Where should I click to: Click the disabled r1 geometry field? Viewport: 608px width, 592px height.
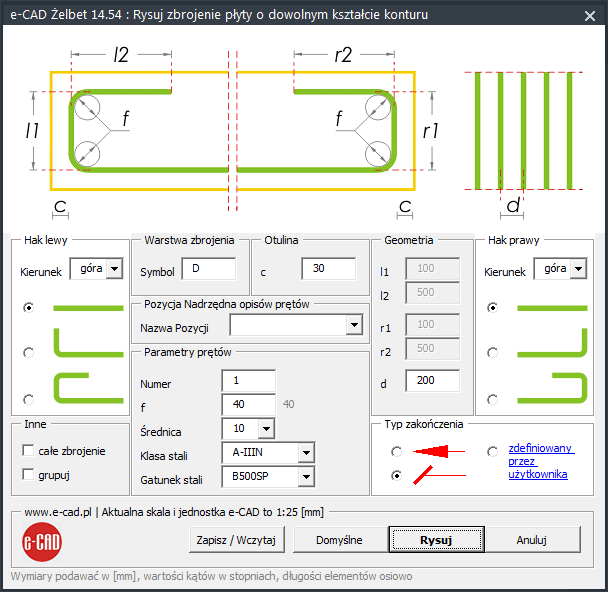tap(433, 324)
